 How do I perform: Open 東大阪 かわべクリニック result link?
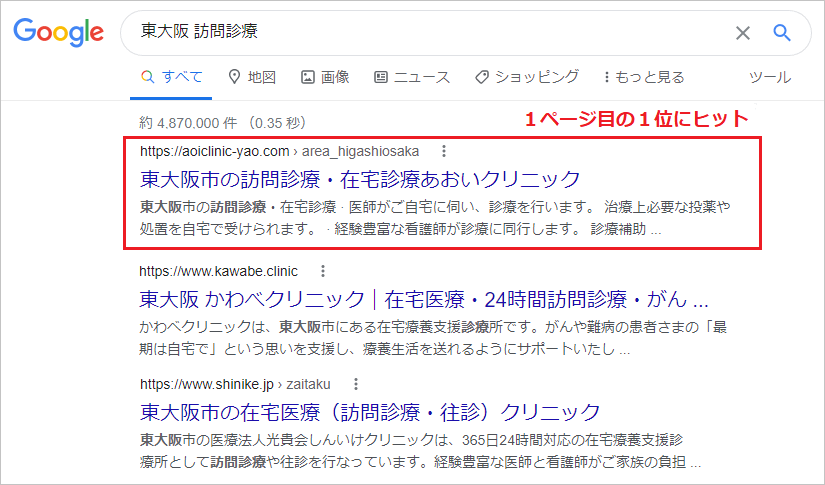424,299
